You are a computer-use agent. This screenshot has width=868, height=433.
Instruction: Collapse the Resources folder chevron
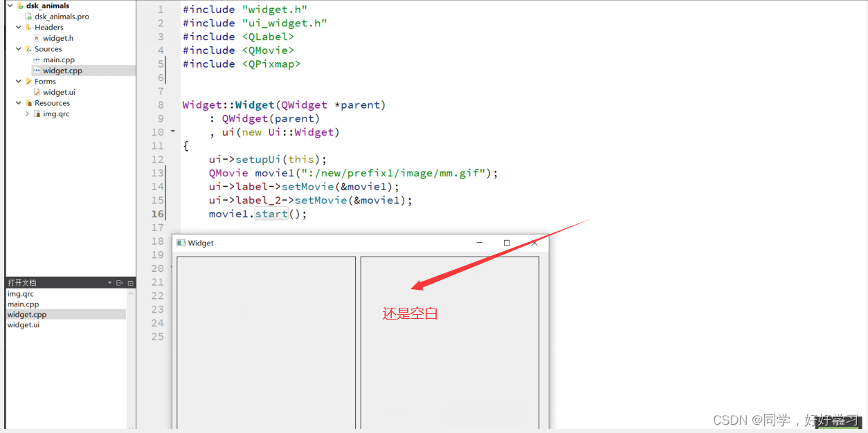pos(19,103)
